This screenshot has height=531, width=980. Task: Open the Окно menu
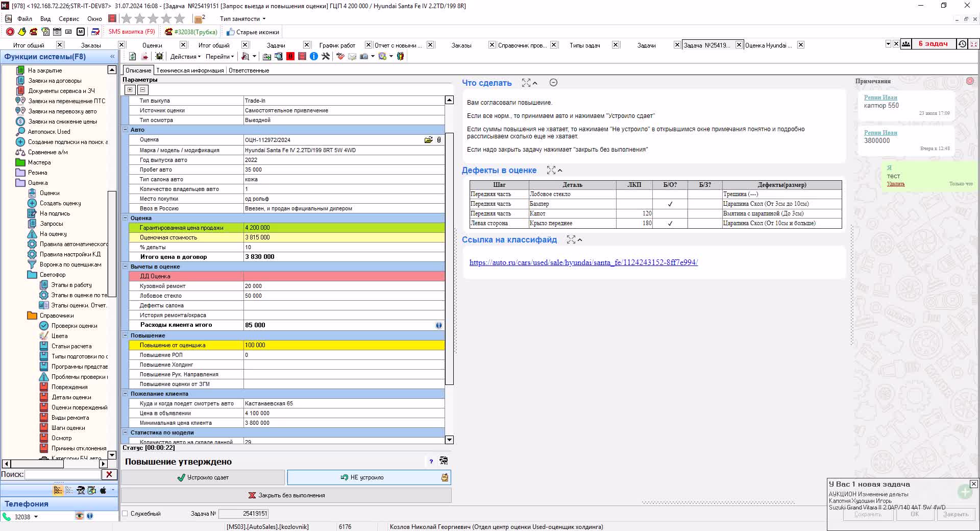click(94, 19)
